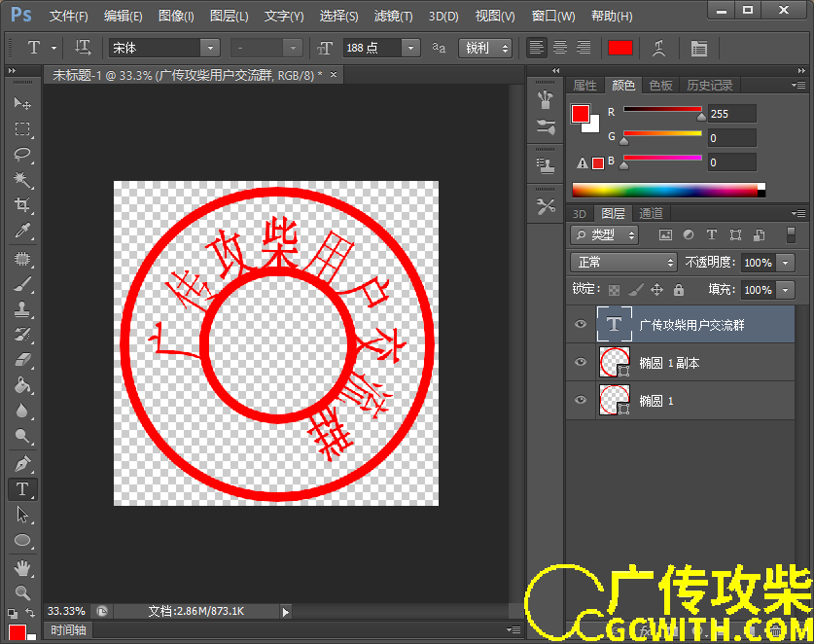
Task: Toggle lock position
Action: pyautogui.click(x=656, y=289)
